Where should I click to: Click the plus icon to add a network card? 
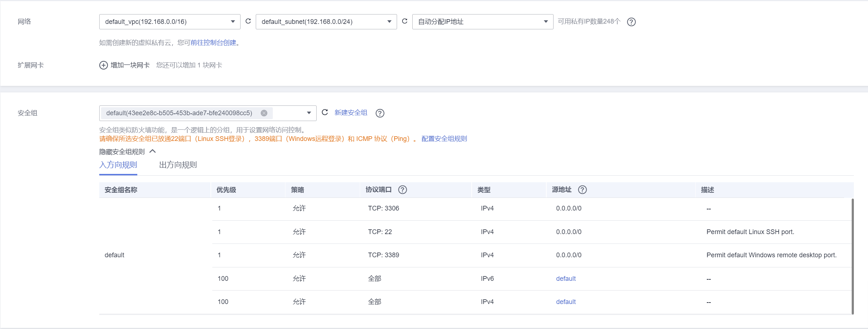104,65
